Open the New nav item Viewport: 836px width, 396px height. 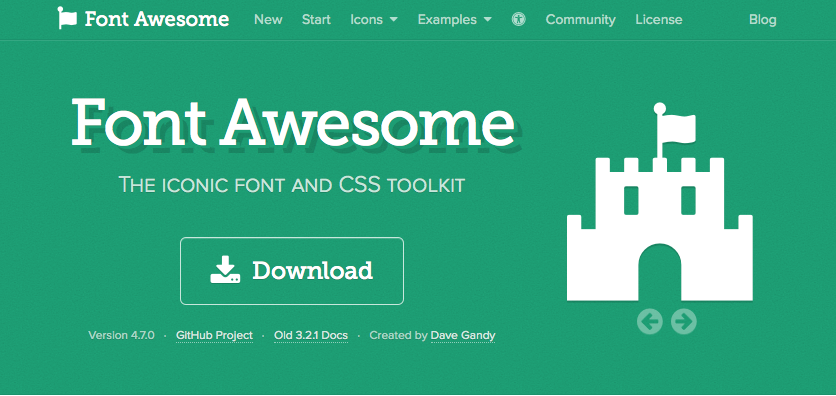pos(268,20)
